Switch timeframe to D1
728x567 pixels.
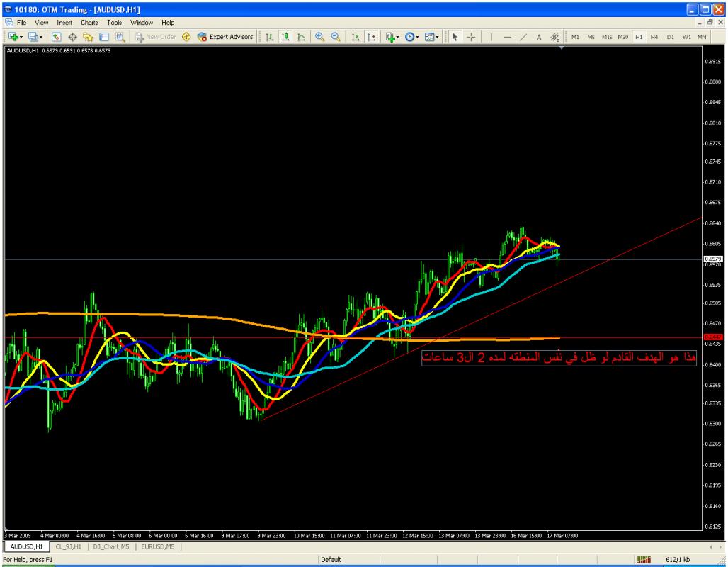671,37
